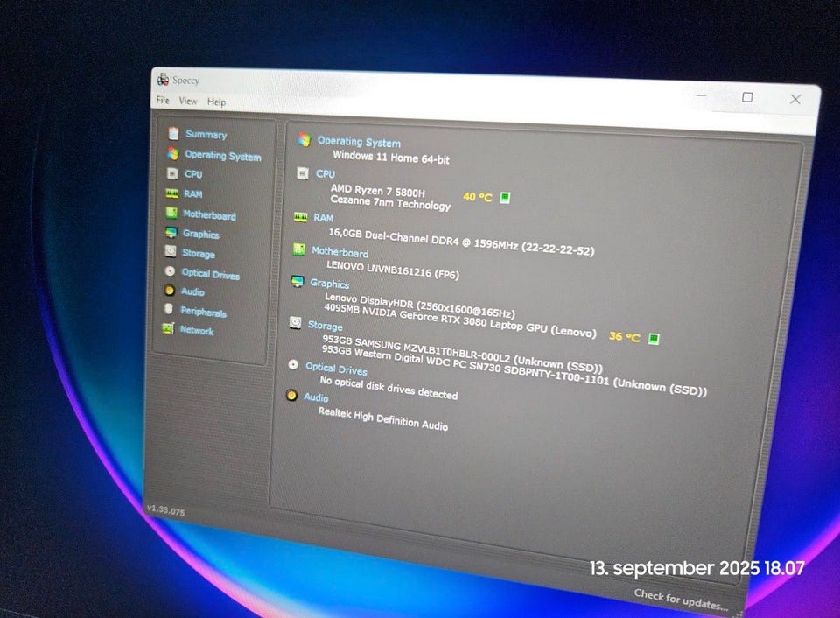Click the Audio heading link in summary
The height and width of the screenshot is (618, 840).
tap(316, 397)
